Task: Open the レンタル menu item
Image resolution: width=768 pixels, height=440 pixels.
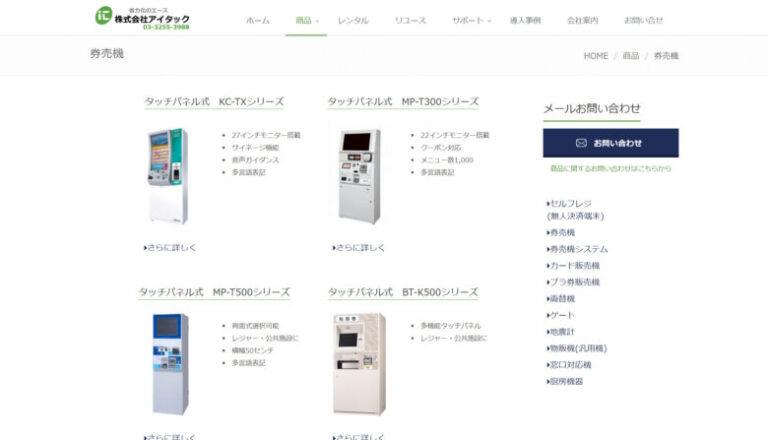Action: (x=353, y=21)
